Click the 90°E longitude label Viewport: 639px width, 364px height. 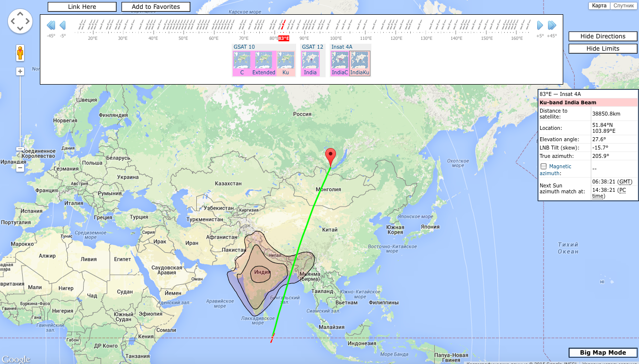pyautogui.click(x=304, y=38)
